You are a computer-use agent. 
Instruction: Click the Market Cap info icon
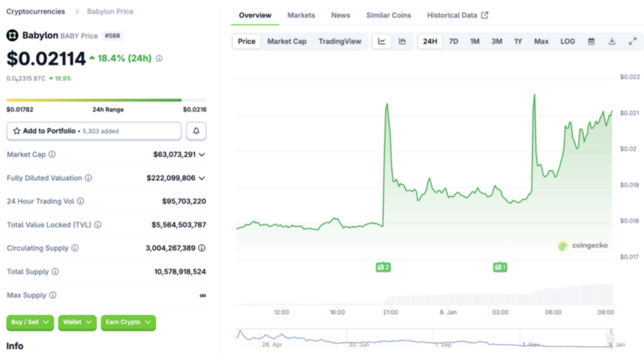[52, 155]
